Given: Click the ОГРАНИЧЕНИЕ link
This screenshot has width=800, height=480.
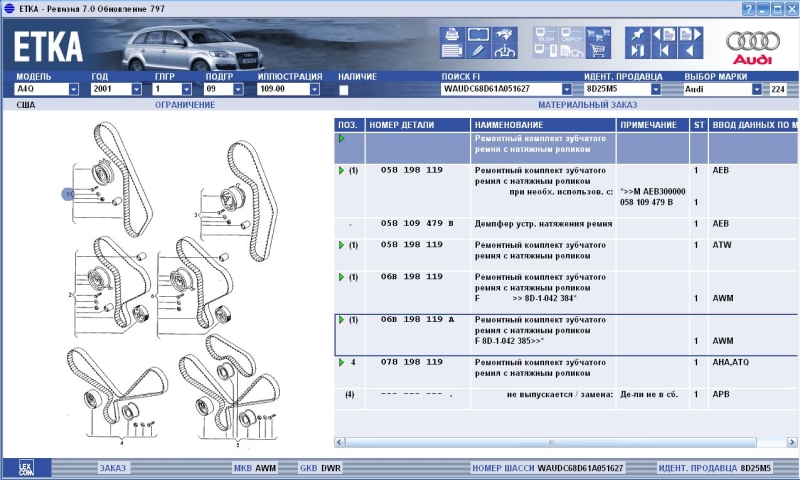Looking at the screenshot, I should coord(185,105).
